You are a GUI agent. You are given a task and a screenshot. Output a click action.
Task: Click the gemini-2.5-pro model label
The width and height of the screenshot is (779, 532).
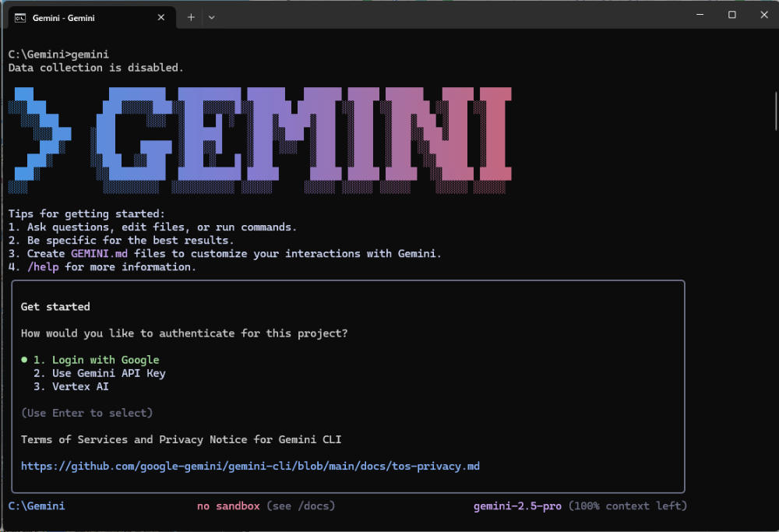coord(517,506)
